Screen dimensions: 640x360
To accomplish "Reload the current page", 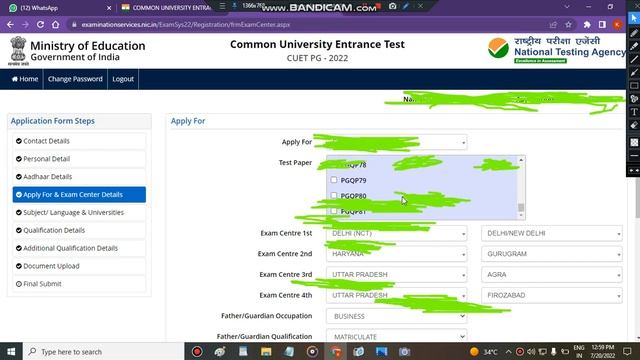I will click(x=40, y=24).
